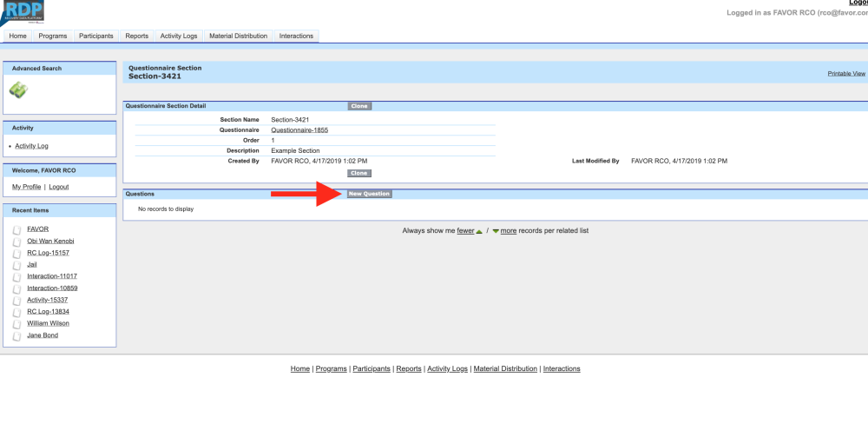Click the 'No records to display' text
This screenshot has width=868, height=424.
coord(166,209)
